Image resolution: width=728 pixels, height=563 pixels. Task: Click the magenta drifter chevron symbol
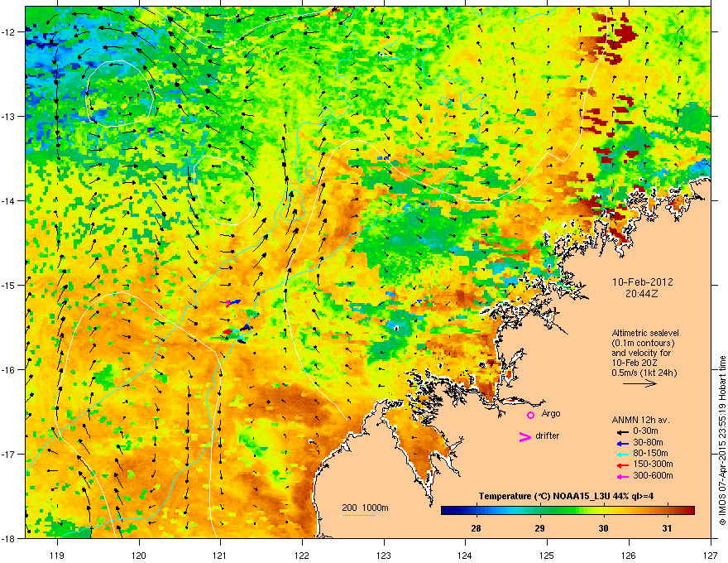524,436
